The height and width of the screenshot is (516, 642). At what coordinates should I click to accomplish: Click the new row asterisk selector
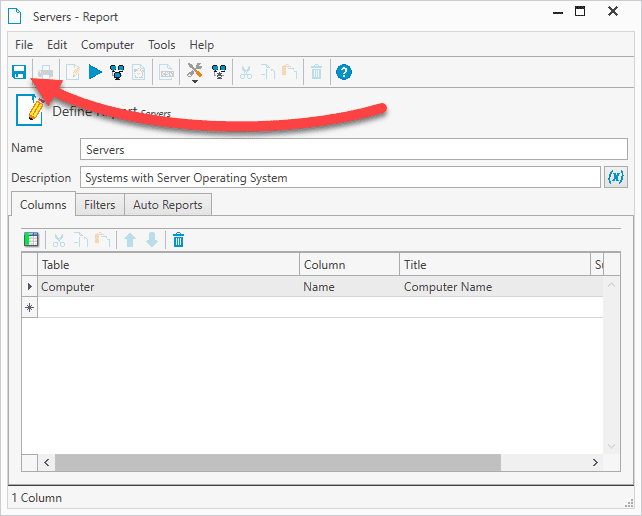[29, 307]
